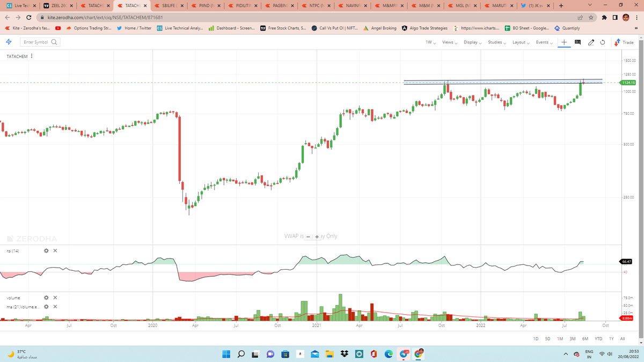The height and width of the screenshot is (362, 644).
Task: Click the browser address bar URL
Action: (101, 18)
